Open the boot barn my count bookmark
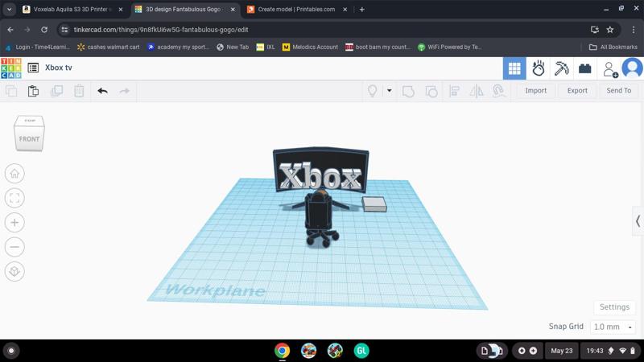This screenshot has height=362, width=644. (378, 47)
